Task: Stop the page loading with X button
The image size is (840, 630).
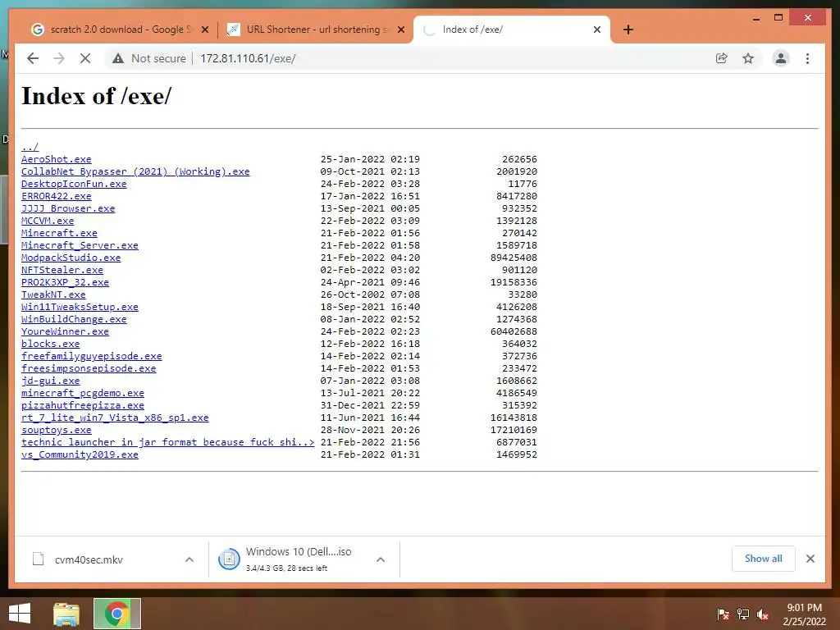Action: point(85,58)
